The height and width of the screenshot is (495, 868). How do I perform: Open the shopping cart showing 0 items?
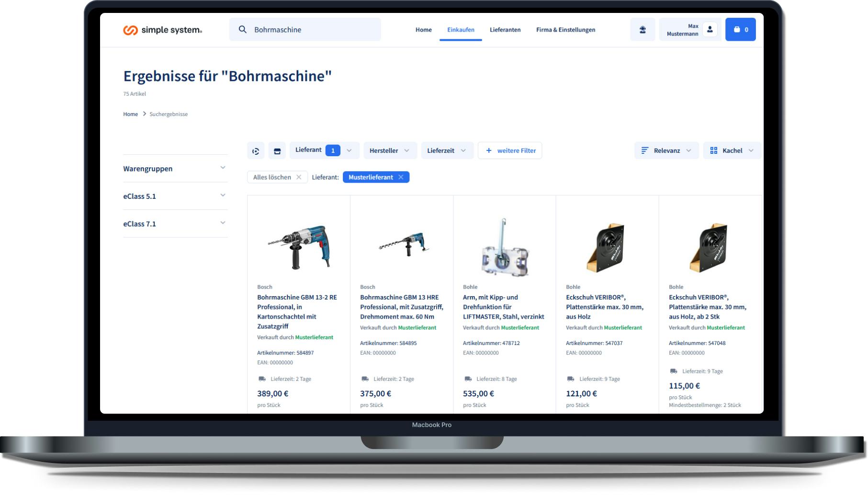click(x=740, y=29)
